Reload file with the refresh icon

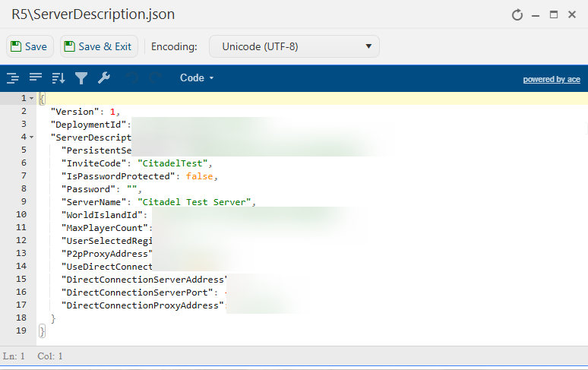517,14
